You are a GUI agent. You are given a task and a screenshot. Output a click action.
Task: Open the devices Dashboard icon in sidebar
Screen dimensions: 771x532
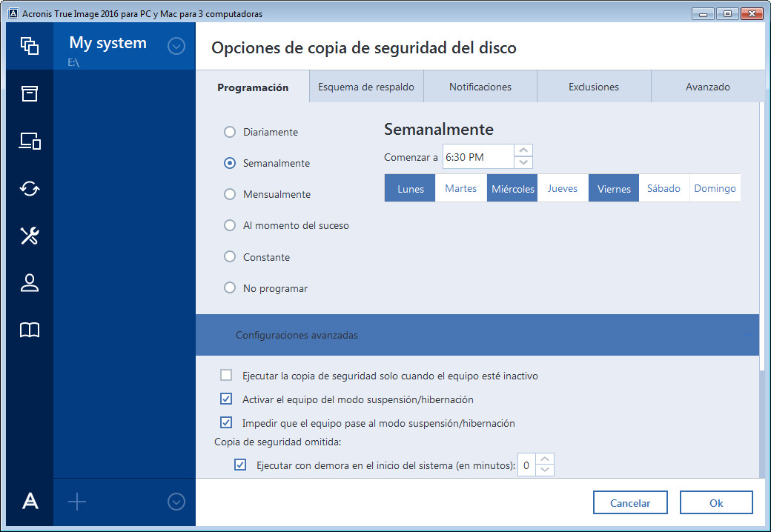point(30,141)
